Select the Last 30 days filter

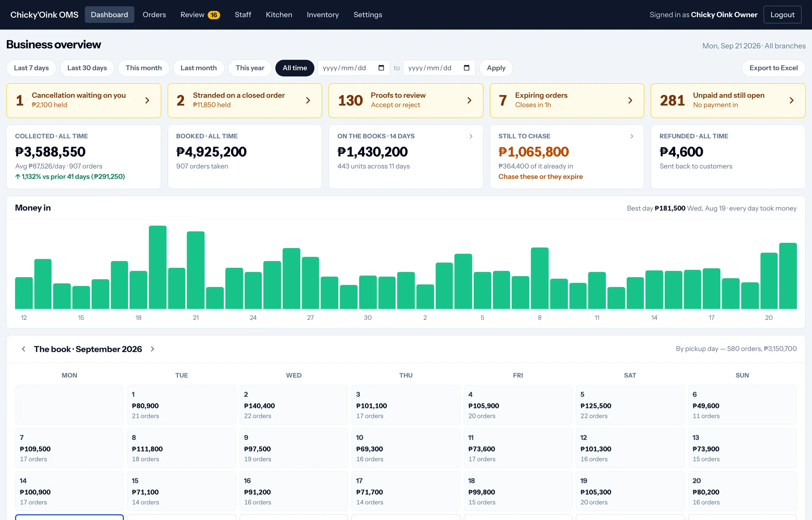tap(87, 68)
